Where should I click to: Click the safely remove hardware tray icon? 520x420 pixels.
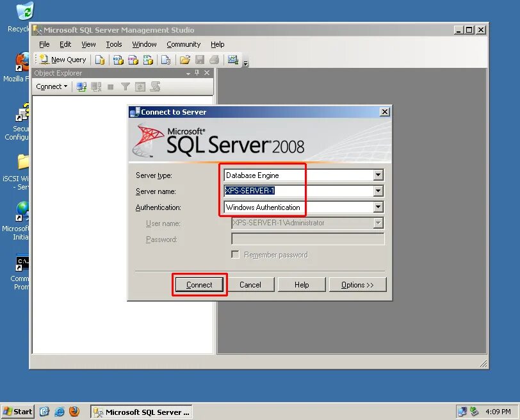475,412
